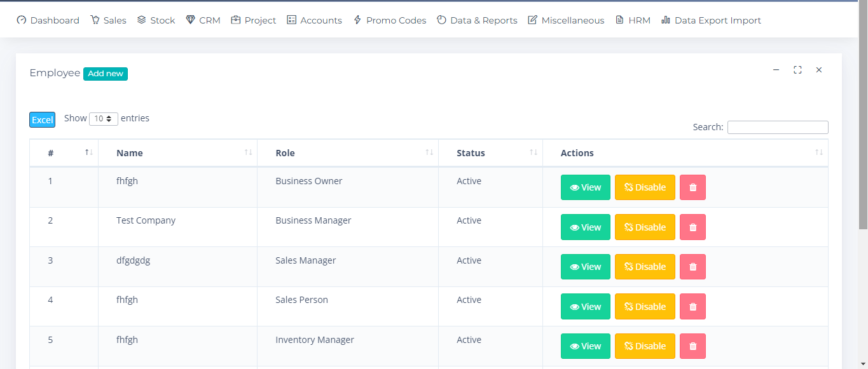Screen dimensions: 868x369
Task: Open the Dashboard via its compass icon
Action: click(x=22, y=20)
